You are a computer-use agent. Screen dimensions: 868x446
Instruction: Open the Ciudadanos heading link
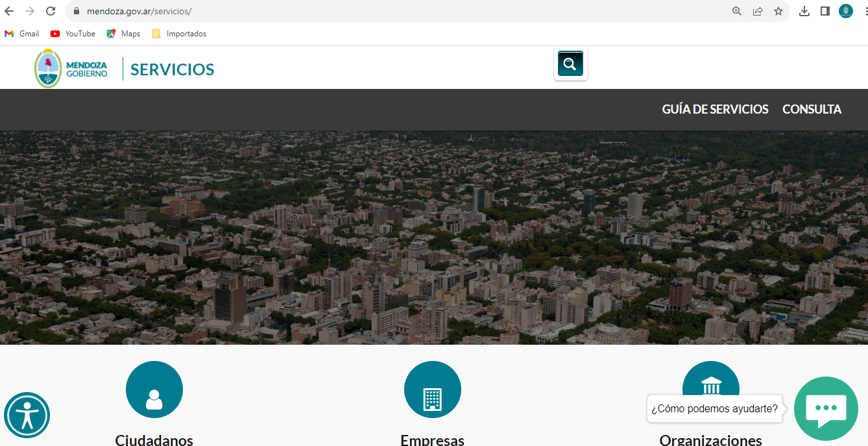(154, 440)
